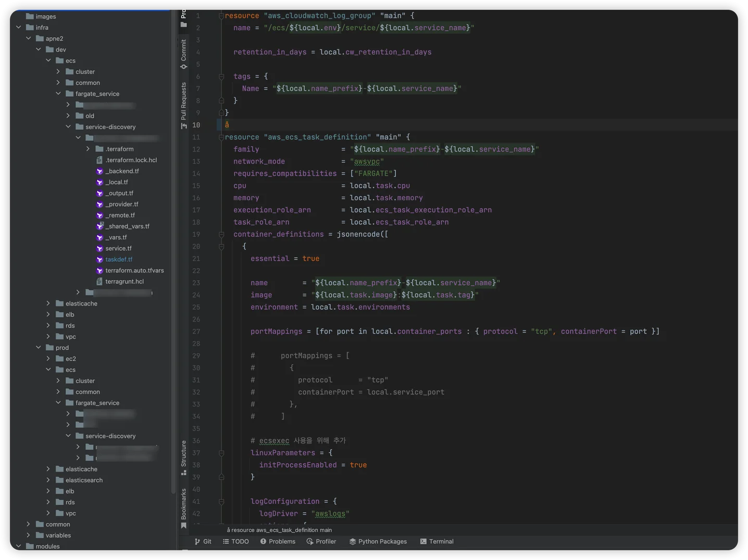Open the _shared_vars.tf file
Viewport: 748px width, 560px height.
click(x=127, y=226)
